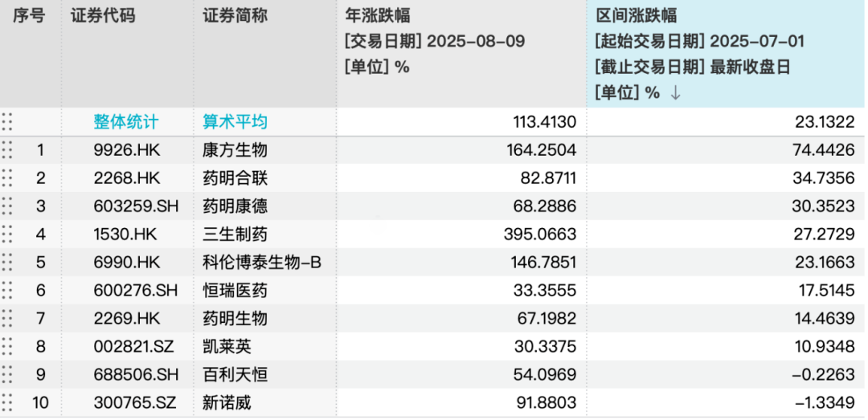This screenshot has height=420, width=868.
Task: Select annual change value 30.3375
Action: click(547, 347)
